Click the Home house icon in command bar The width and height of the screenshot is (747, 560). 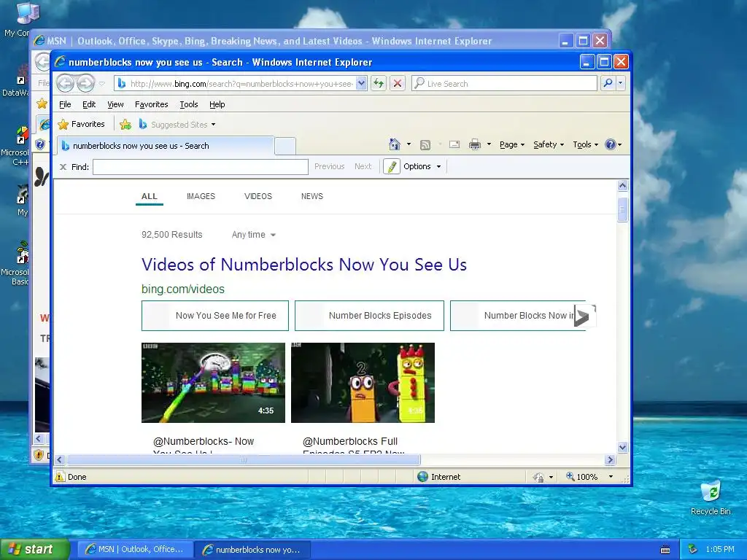coord(394,144)
